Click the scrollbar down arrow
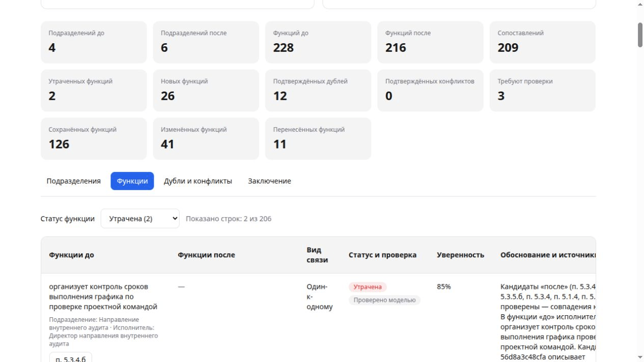This screenshot has height=362, width=644. pos(640,357)
